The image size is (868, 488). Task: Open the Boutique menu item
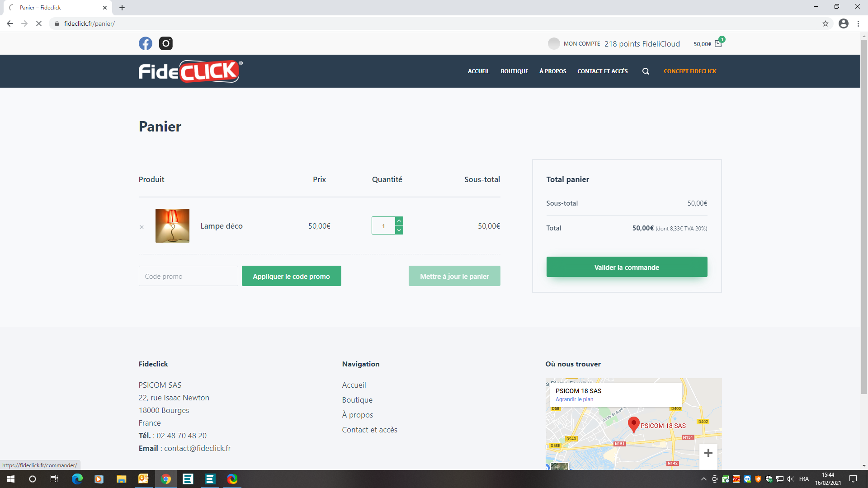pos(514,71)
